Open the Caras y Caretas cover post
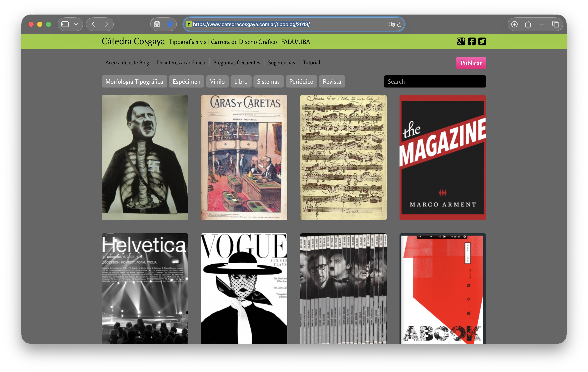The image size is (588, 372). (x=244, y=158)
